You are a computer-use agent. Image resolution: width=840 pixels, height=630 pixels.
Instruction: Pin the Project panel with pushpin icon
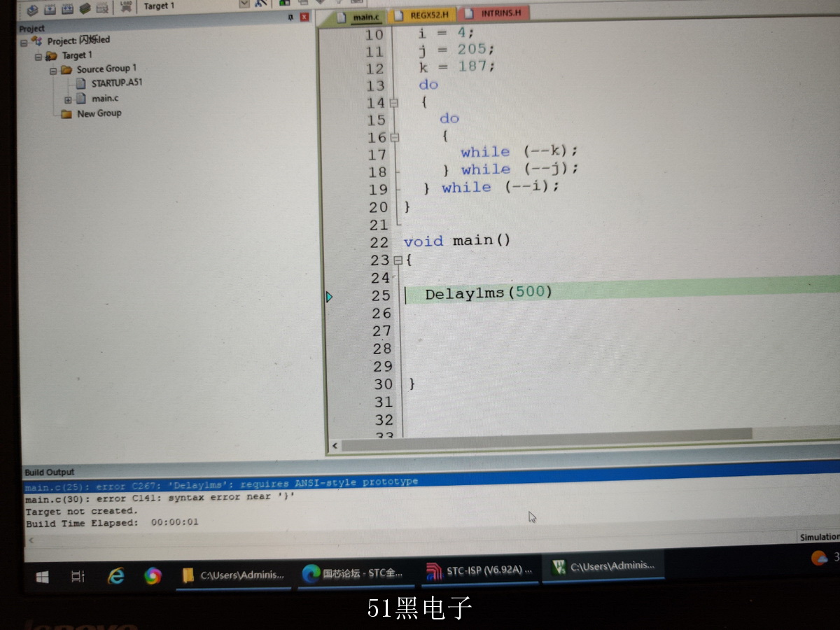(291, 17)
